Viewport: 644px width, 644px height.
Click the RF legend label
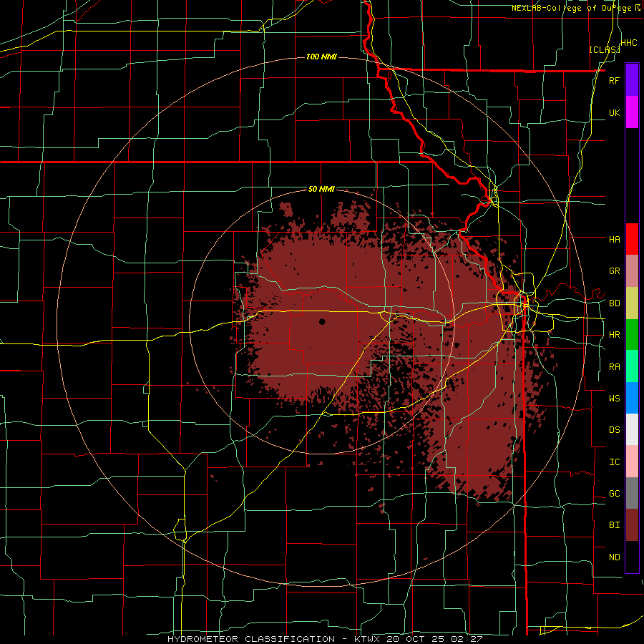[x=614, y=80]
